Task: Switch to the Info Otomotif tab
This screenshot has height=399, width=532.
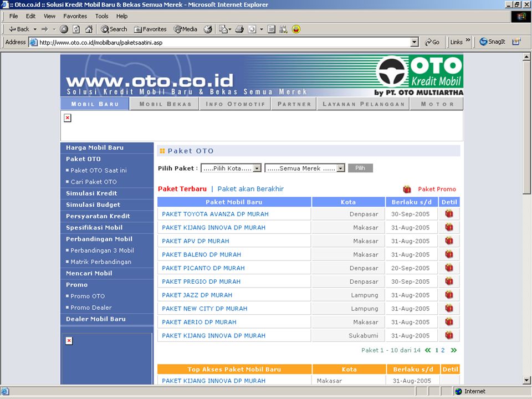Action: [235, 104]
